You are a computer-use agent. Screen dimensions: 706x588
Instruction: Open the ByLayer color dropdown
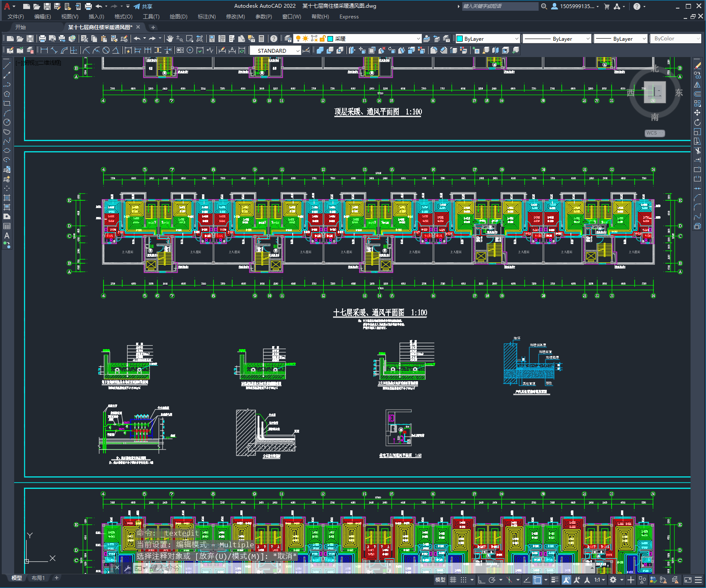pyautogui.click(x=517, y=39)
